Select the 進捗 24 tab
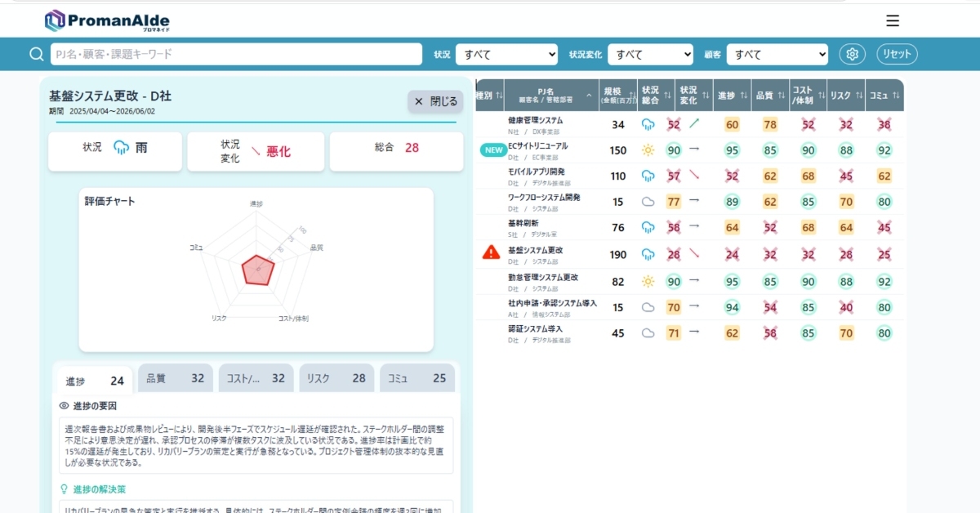980x513 pixels. [x=95, y=381]
